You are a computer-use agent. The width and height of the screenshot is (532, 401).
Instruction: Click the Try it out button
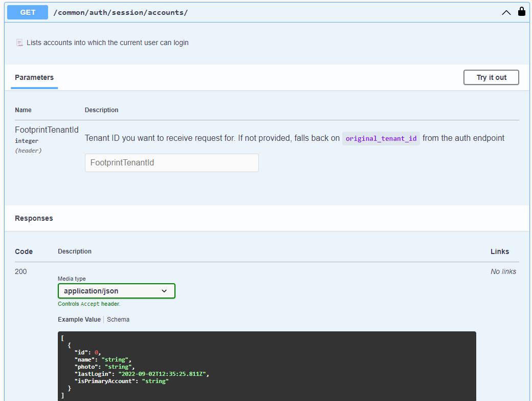[x=491, y=77]
